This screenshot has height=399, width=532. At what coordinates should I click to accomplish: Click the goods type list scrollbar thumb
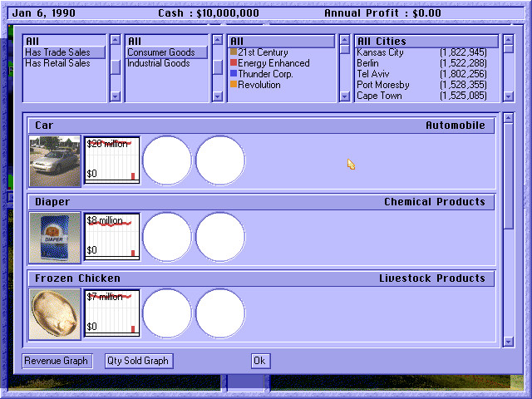[217, 67]
